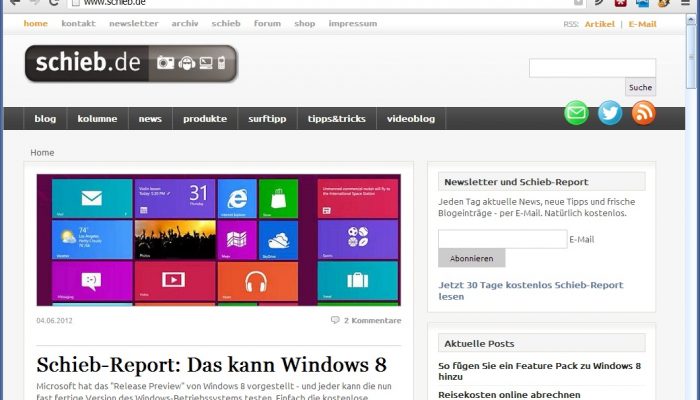Image resolution: width=700 pixels, height=400 pixels.
Task: Click the Newsletter und Schieb-Report heading
Action: [516, 182]
